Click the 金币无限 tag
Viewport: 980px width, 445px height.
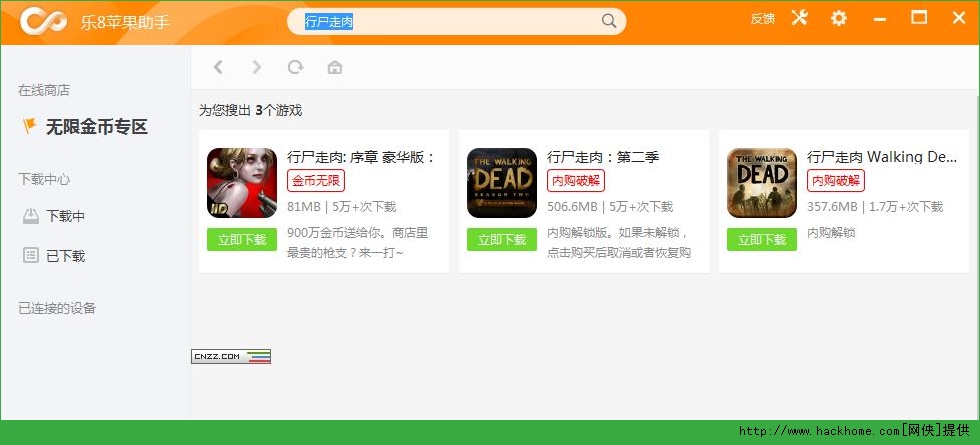pos(316,181)
